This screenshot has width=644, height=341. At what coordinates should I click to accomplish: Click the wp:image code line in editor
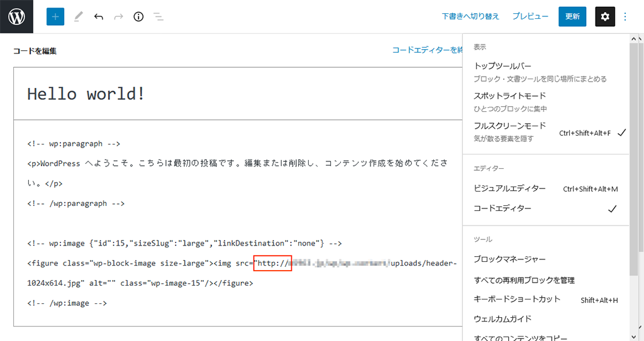click(184, 243)
